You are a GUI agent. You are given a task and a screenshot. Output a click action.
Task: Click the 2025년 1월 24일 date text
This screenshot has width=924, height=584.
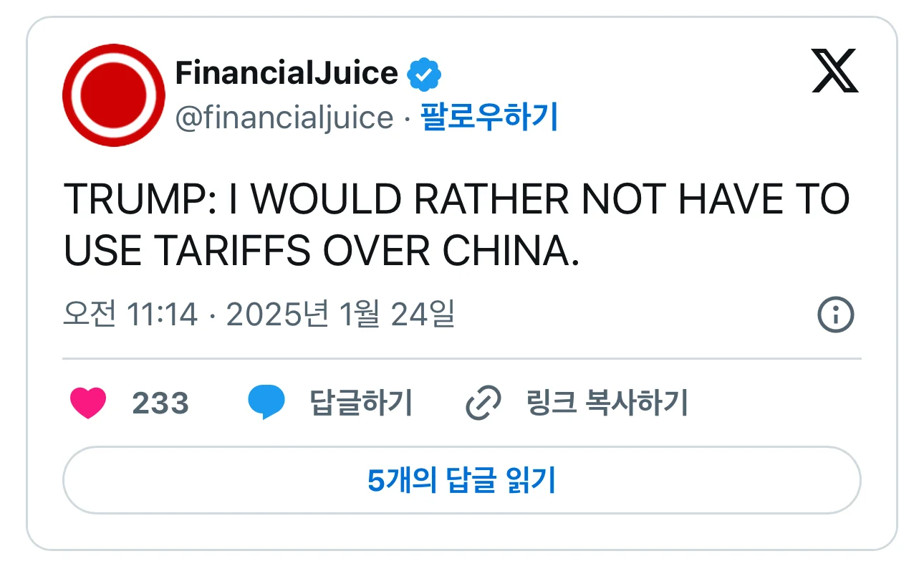pyautogui.click(x=340, y=315)
